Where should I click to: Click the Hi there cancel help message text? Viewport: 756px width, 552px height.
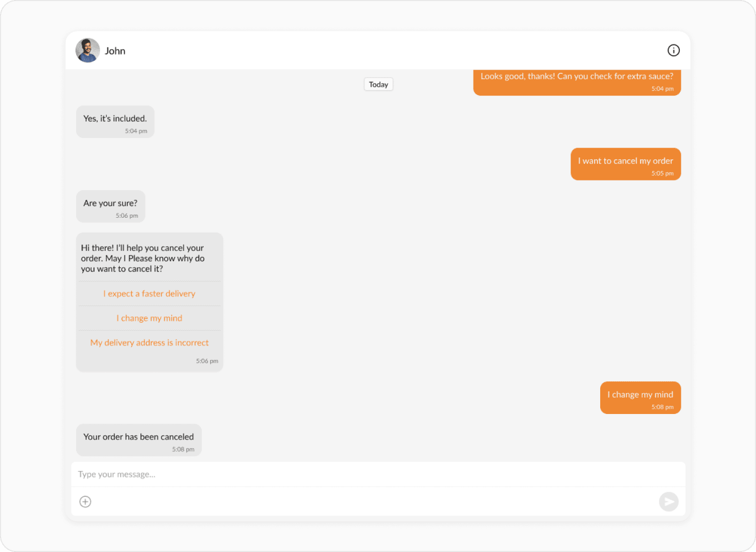(143, 258)
